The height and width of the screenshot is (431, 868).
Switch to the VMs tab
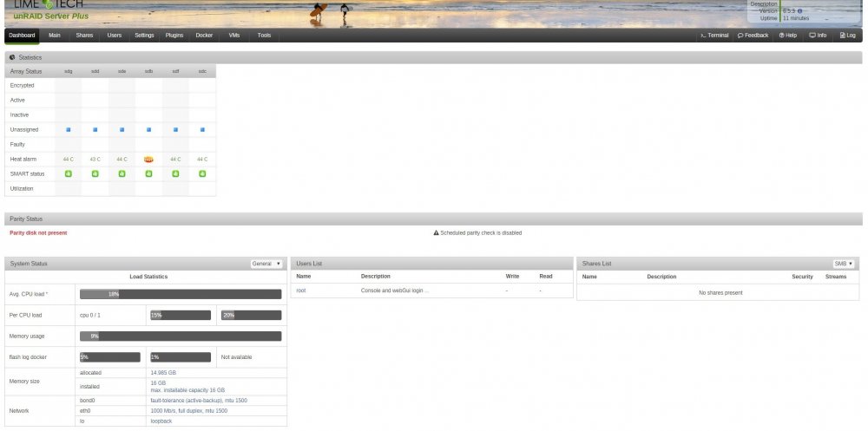pos(234,36)
